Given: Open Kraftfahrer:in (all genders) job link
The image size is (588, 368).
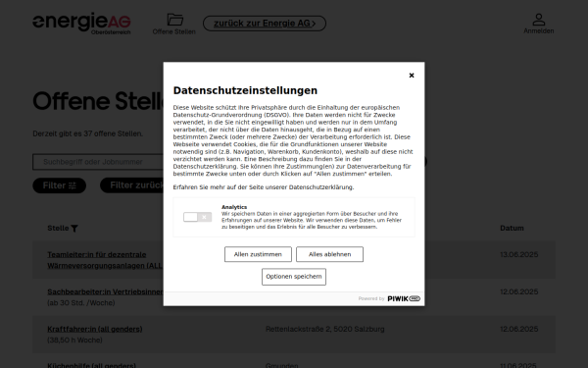Looking at the screenshot, I should coord(95,329).
